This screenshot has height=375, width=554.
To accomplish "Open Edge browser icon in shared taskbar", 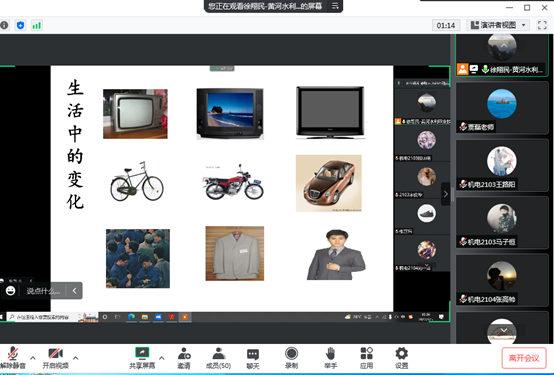I will pyautogui.click(x=131, y=317).
